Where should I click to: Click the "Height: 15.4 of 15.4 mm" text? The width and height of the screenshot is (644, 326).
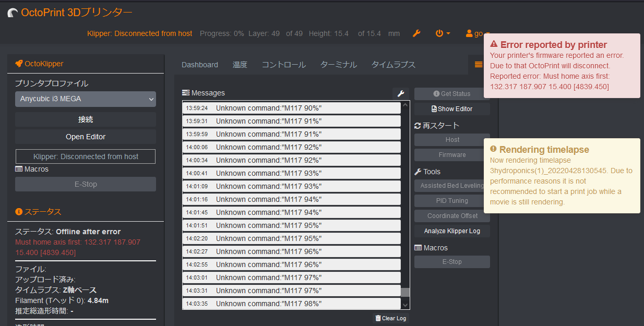(x=354, y=33)
